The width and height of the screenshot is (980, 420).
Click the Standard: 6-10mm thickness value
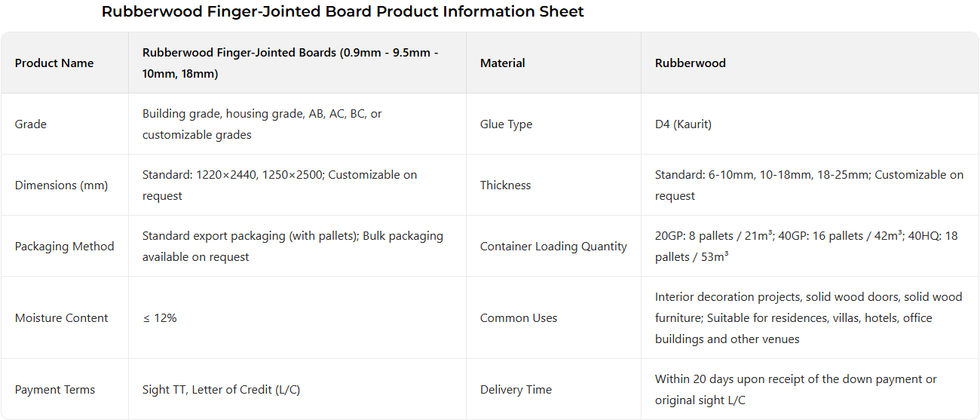pyautogui.click(x=809, y=185)
